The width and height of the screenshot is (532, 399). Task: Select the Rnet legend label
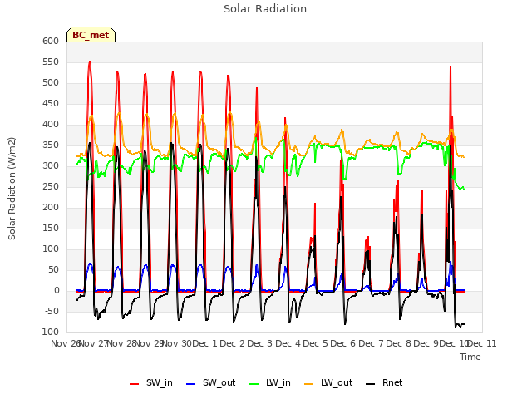click(392, 382)
